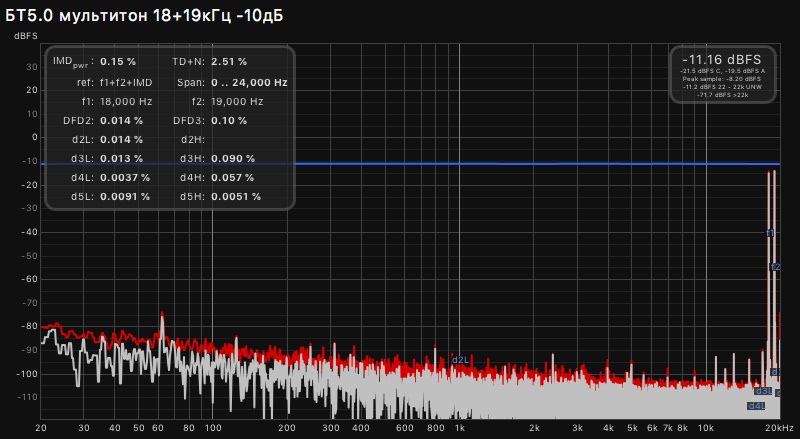Click the -60 vertical axis label
Viewport: 800px width, 439px height.
(x=29, y=279)
